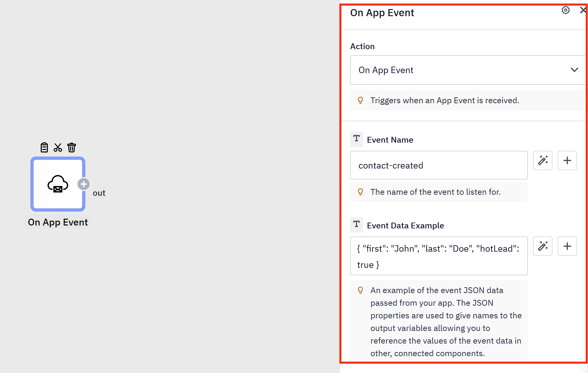Image resolution: width=588 pixels, height=373 pixels.
Task: Click the chevron arrow in the Action dropdown
Action: (574, 70)
